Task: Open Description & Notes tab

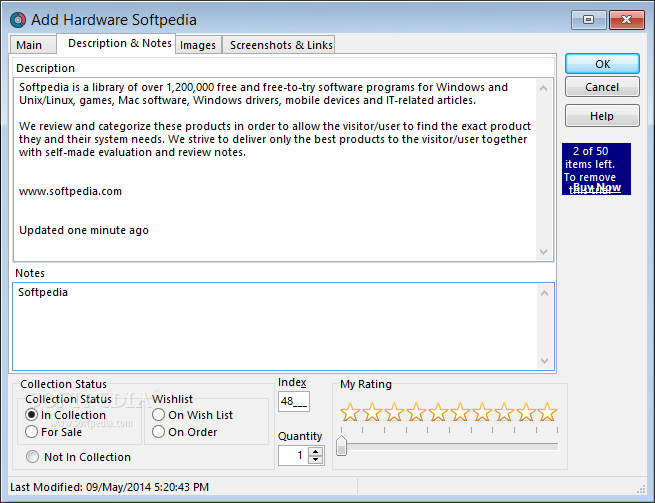Action: [x=116, y=43]
